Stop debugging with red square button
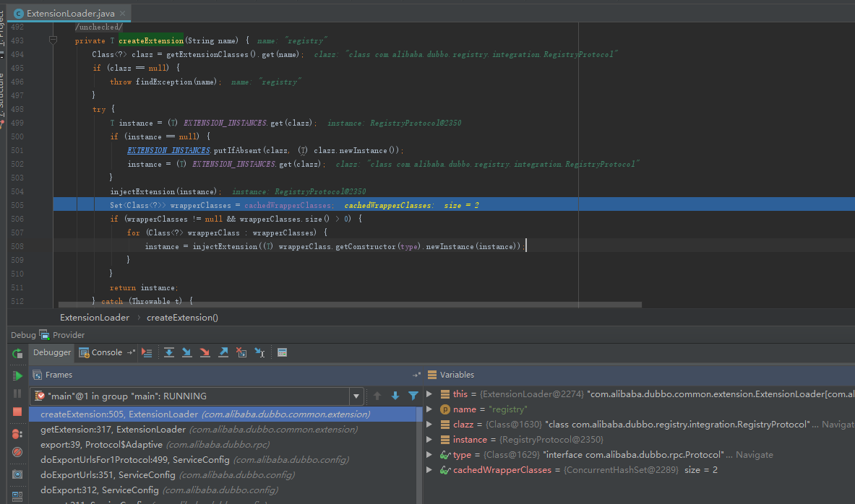The width and height of the screenshot is (855, 504). [17, 412]
